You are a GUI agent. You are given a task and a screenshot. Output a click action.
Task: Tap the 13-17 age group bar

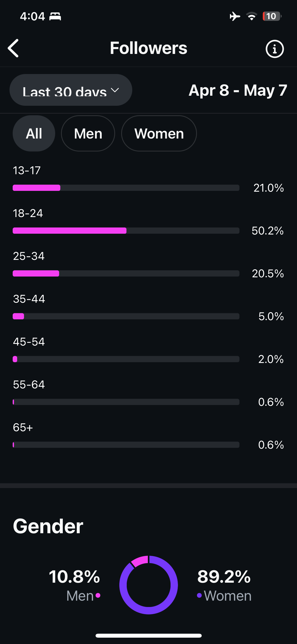point(126,188)
